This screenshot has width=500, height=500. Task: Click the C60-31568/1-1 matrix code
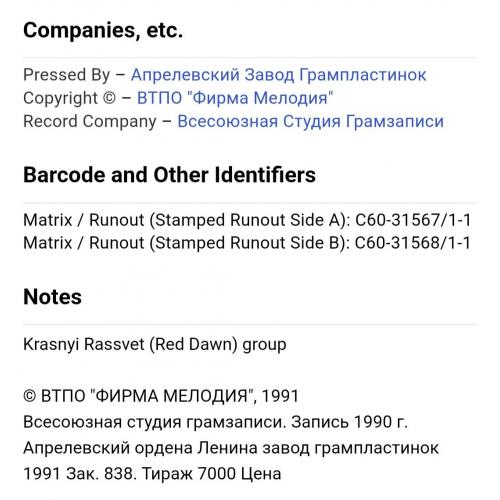pos(413,243)
